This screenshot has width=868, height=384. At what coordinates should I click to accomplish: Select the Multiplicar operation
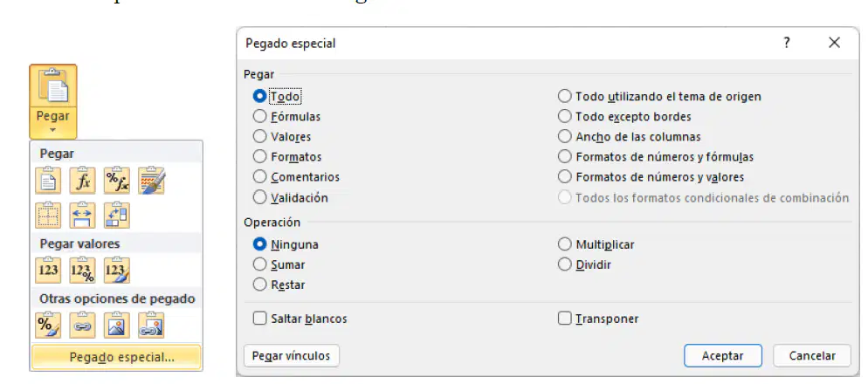pyautogui.click(x=596, y=244)
